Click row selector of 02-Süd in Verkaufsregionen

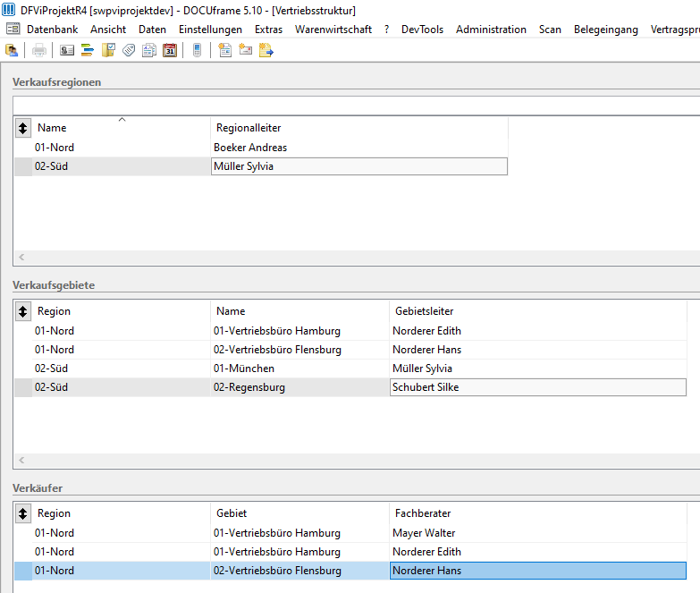click(x=22, y=166)
